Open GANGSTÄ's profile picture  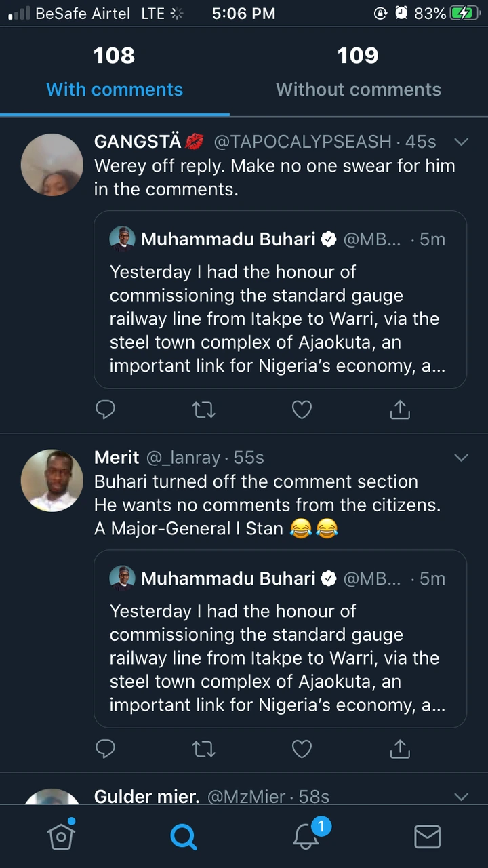52,165
